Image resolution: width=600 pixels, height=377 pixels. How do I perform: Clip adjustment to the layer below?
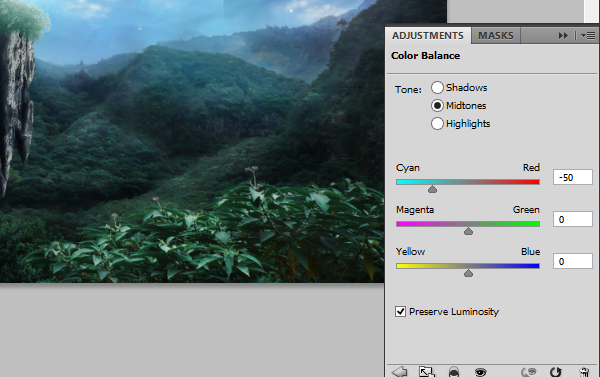[x=454, y=372]
